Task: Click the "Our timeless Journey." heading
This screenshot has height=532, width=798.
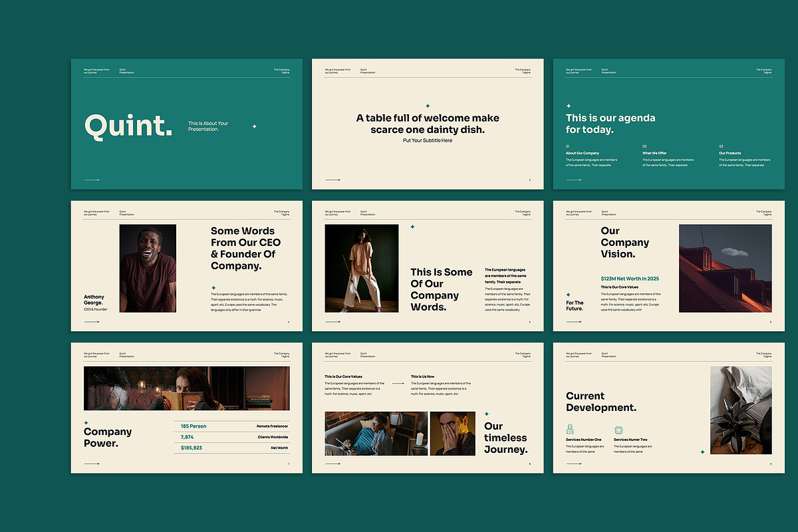Action: 505,438
